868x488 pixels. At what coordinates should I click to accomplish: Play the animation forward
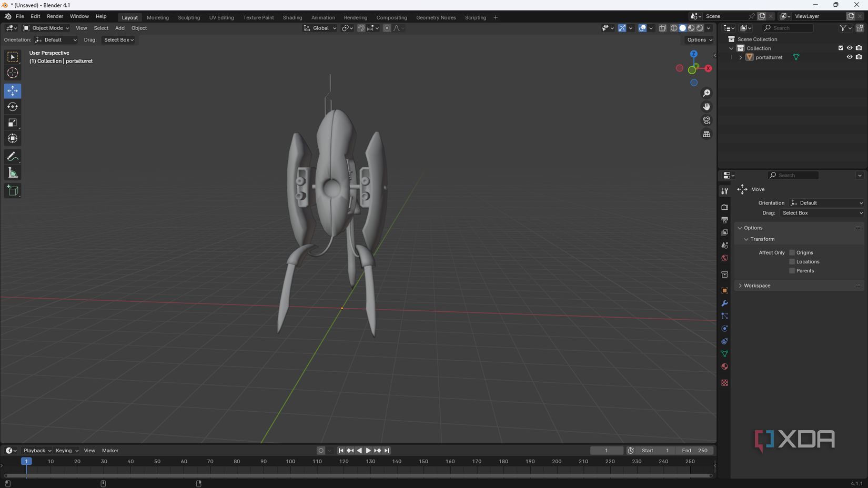(x=368, y=451)
